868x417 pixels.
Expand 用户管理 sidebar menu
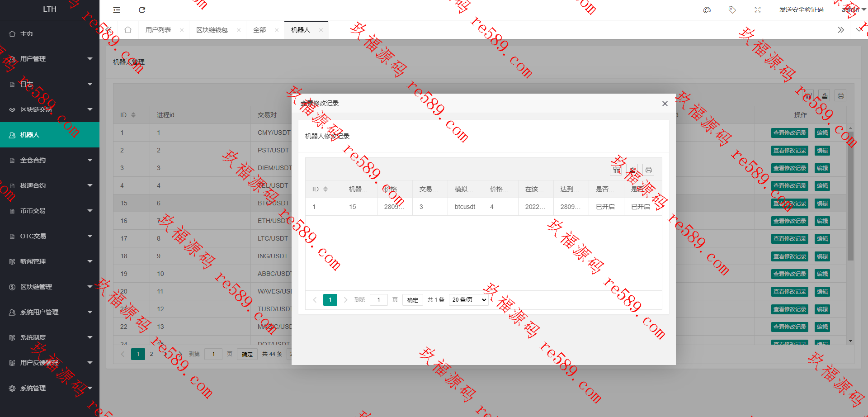coord(50,59)
